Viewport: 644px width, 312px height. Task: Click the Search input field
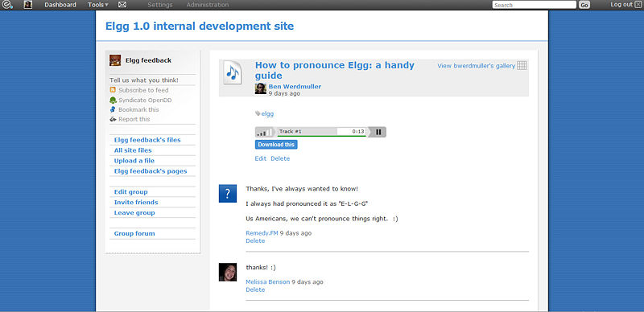pyautogui.click(x=535, y=5)
